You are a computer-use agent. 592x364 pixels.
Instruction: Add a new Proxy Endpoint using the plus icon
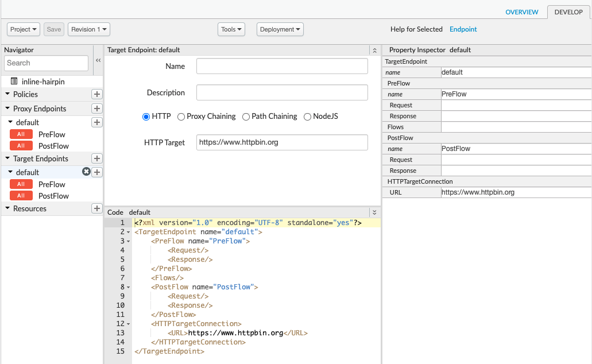coord(97,109)
